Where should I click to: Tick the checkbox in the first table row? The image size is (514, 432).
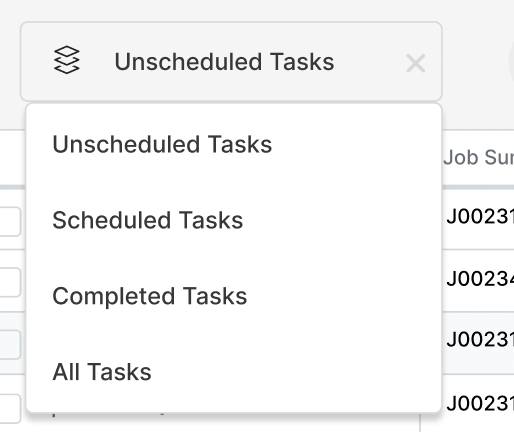[x=10, y=222]
